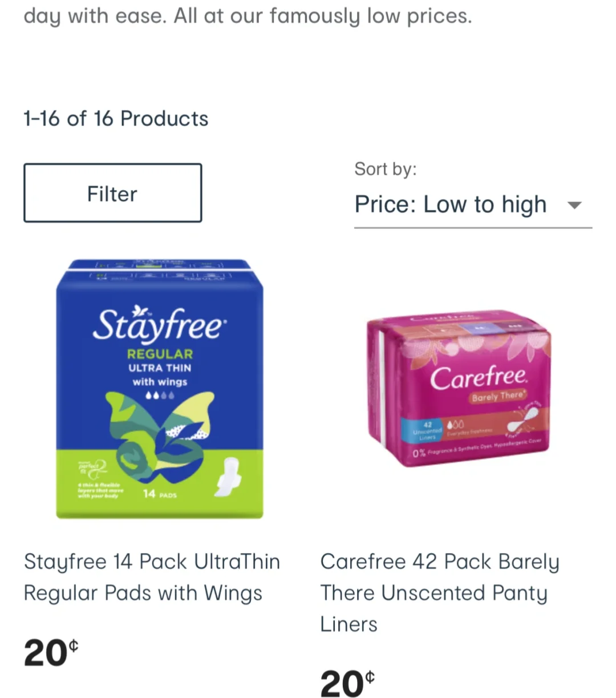
Task: Click the '1–16 of 16 Products' results count
Action: [x=116, y=119]
